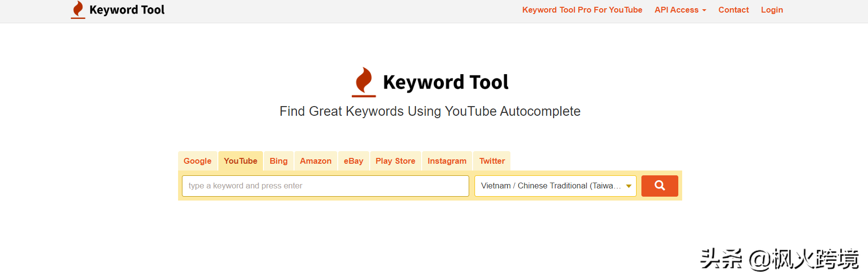Switch to the Google tab
The width and height of the screenshot is (868, 279).
[x=197, y=161]
